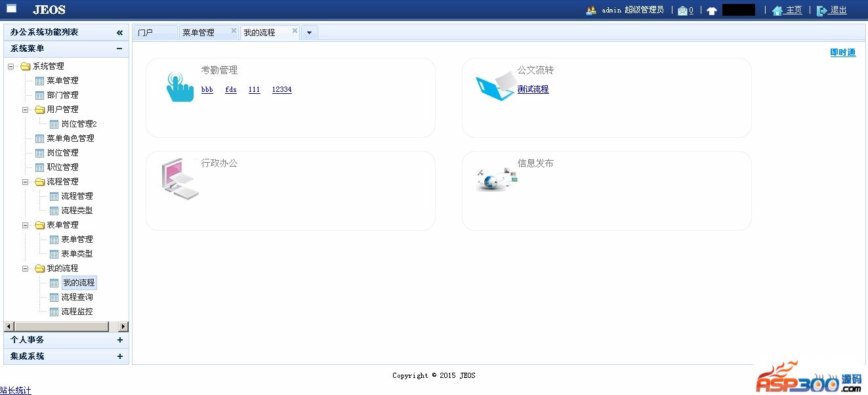Open the 即时通 link
868x395 pixels.
click(x=843, y=52)
